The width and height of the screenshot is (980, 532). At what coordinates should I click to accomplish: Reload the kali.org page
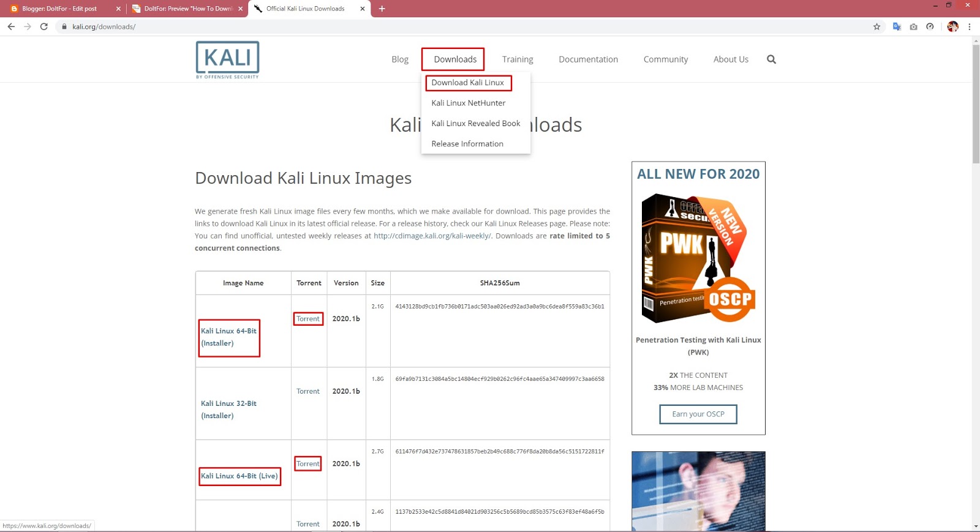pos(44,26)
